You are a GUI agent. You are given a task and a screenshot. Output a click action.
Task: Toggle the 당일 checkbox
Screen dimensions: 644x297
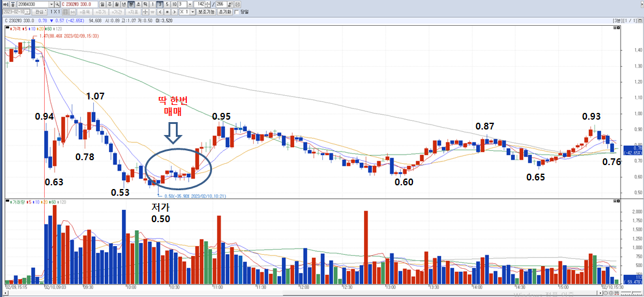(x=237, y=12)
